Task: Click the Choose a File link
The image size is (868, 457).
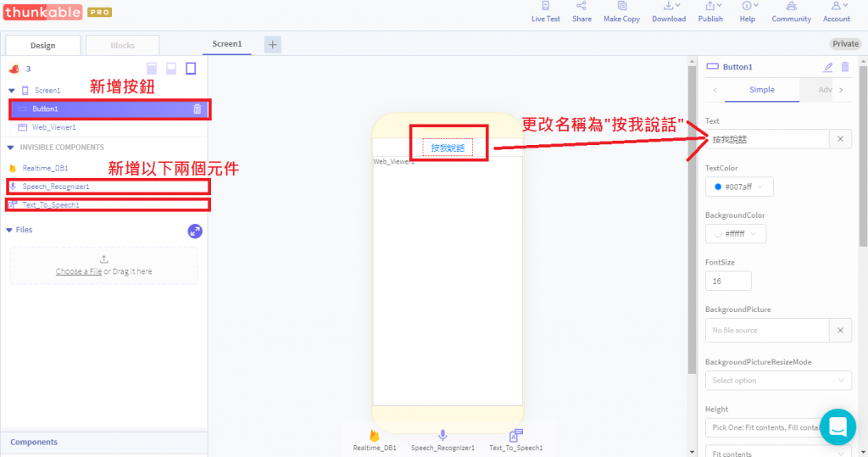Action: click(x=79, y=271)
